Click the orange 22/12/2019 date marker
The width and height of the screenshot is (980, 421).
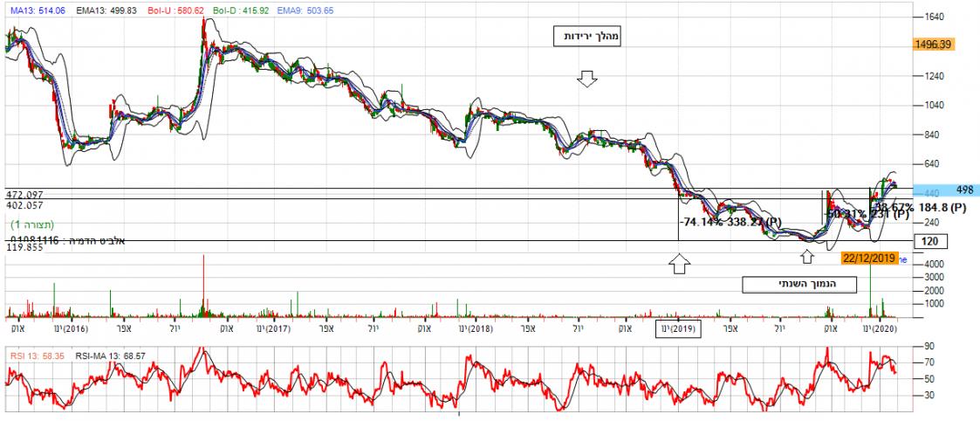(869, 258)
